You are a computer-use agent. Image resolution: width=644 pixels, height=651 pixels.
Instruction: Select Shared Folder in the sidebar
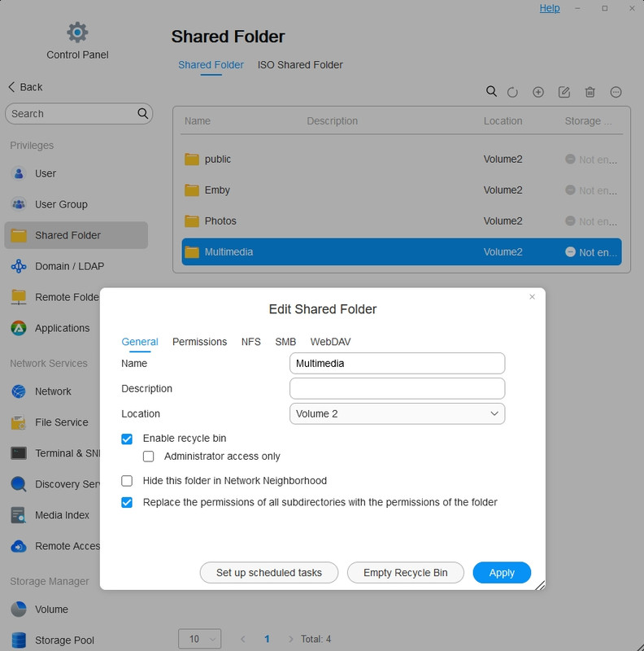(x=76, y=235)
